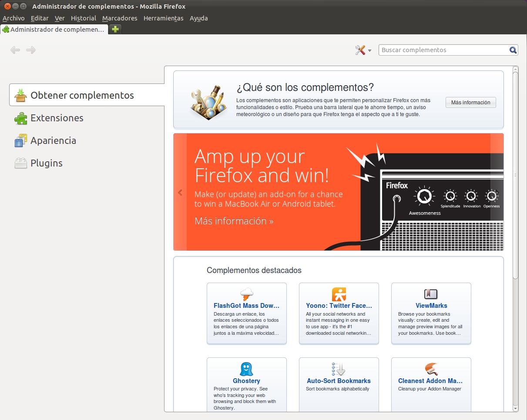Click the Apariencia themes icon
The height and width of the screenshot is (420, 527).
click(x=21, y=141)
